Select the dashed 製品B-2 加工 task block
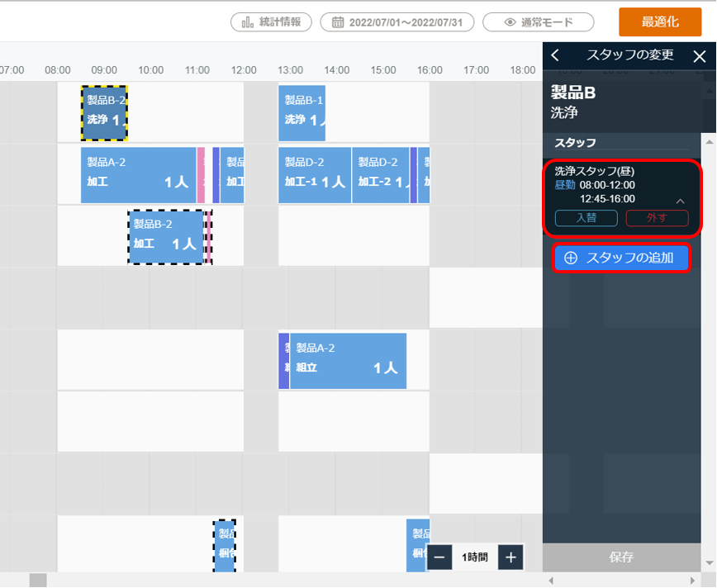 (166, 237)
